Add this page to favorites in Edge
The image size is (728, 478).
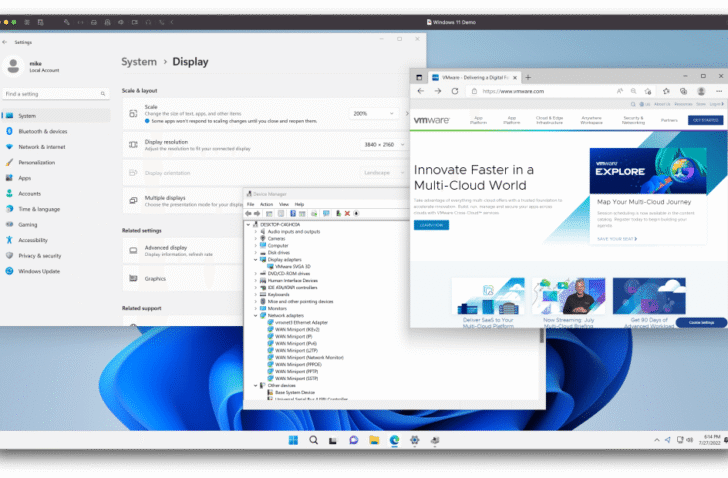pyautogui.click(x=648, y=91)
